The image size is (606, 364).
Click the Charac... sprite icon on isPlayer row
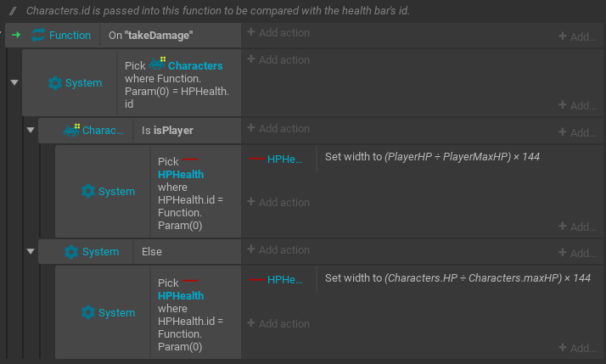click(x=71, y=130)
